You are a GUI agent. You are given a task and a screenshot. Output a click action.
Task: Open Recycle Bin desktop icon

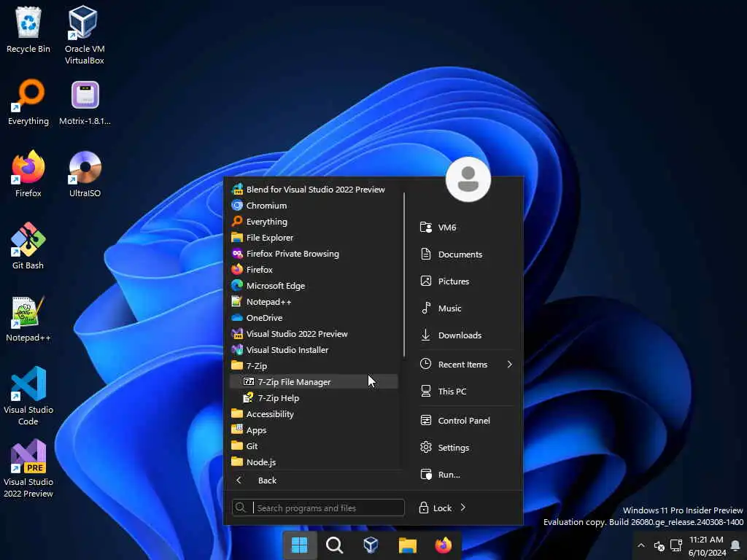click(28, 29)
